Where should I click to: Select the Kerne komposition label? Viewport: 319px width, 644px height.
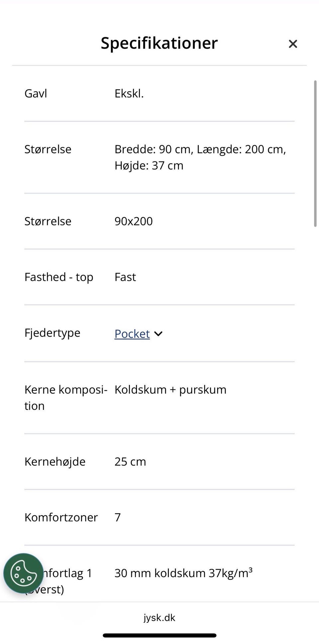tap(66, 397)
